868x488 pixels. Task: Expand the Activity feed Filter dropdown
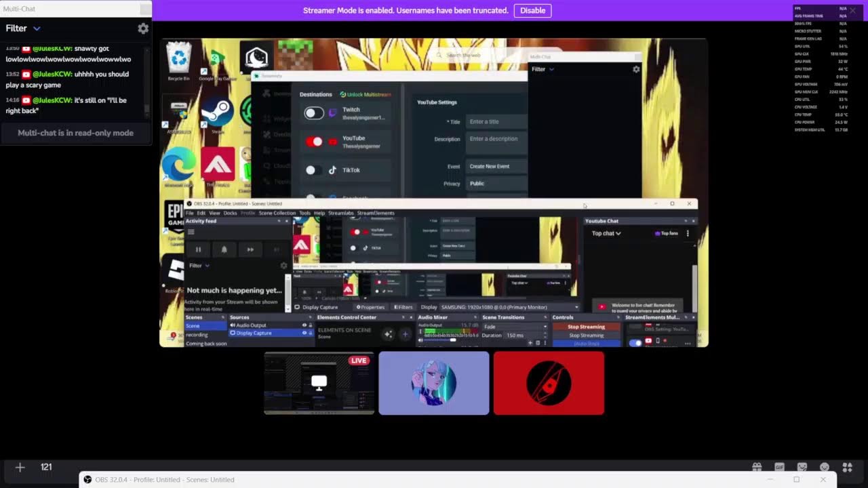pos(200,266)
